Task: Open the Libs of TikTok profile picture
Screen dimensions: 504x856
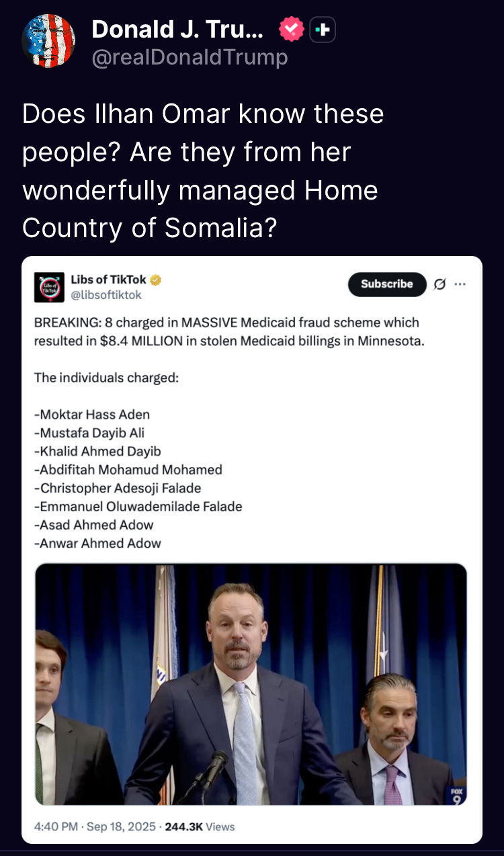Action: (x=49, y=287)
